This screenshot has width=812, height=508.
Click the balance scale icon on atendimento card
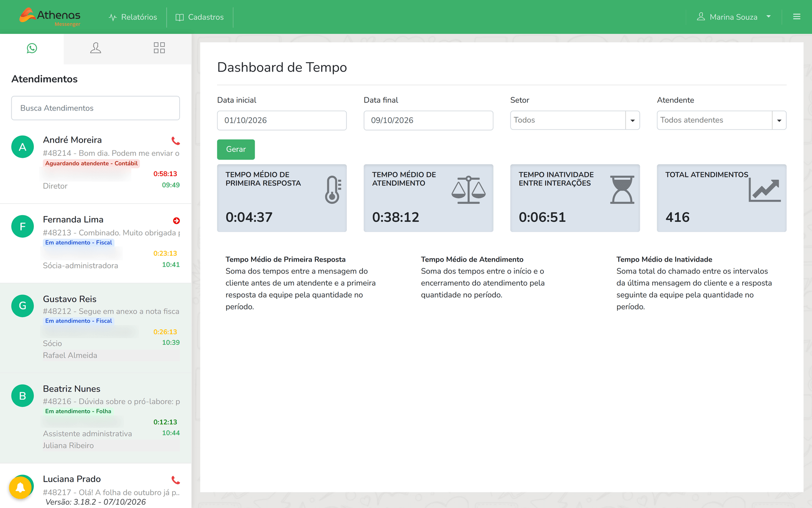pos(469,190)
